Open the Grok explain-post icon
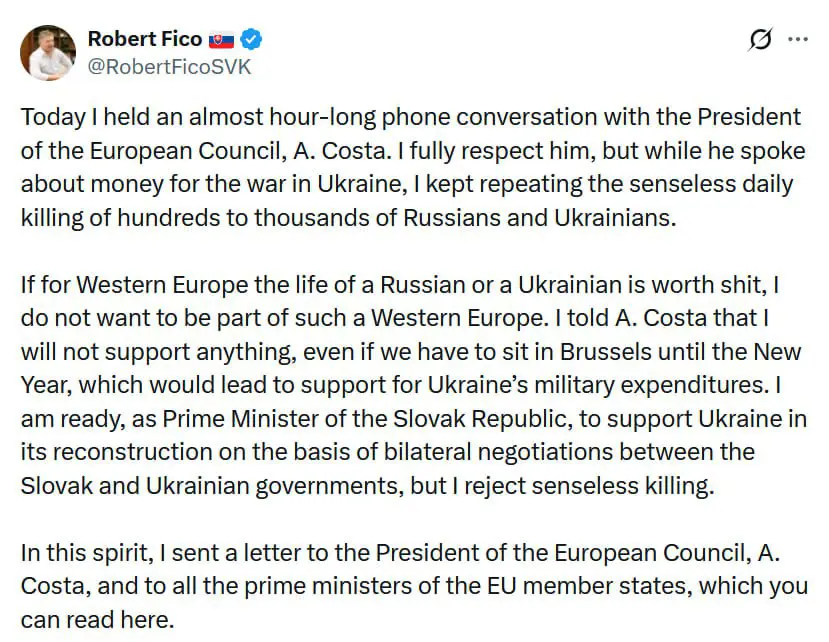829x642 pixels. [760, 40]
